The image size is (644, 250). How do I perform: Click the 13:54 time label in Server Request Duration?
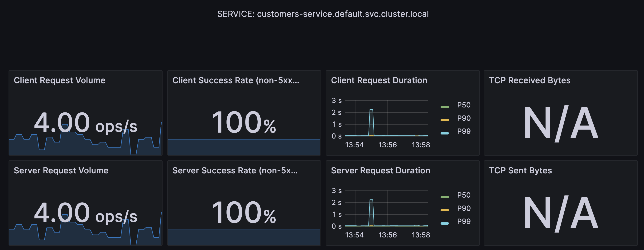coord(354,235)
